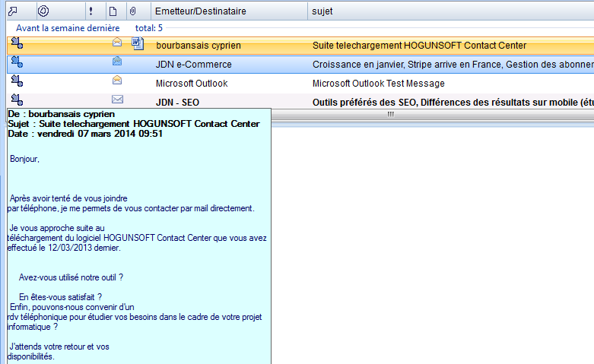Open Word attachment icon in bourbansais cyprien row
Image resolution: width=594 pixels, height=364 pixels.
(x=138, y=43)
